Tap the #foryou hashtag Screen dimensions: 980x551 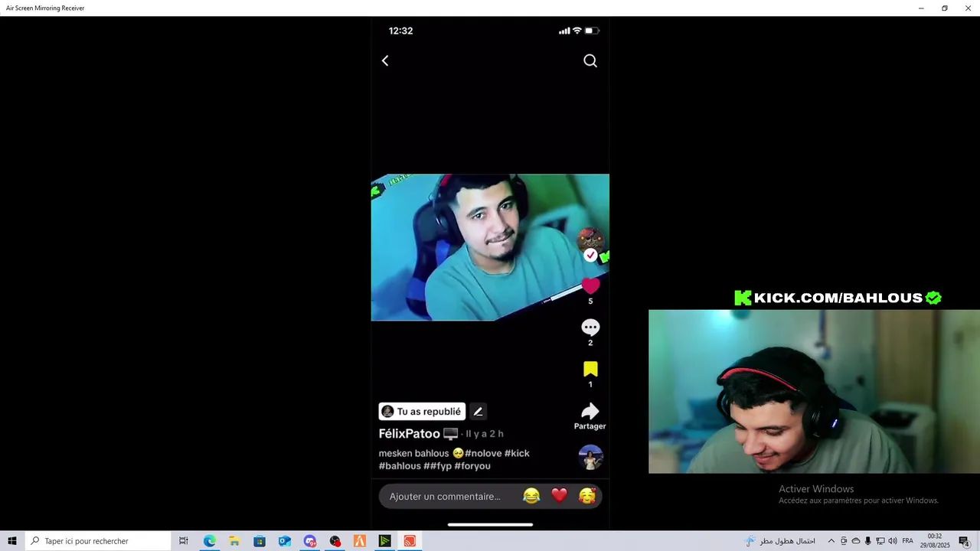(x=472, y=466)
